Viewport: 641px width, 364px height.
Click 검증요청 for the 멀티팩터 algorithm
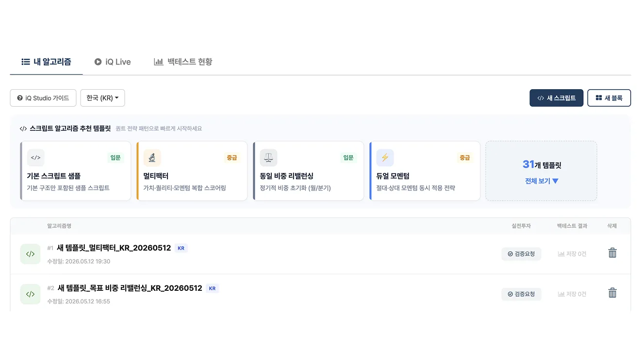(x=521, y=254)
